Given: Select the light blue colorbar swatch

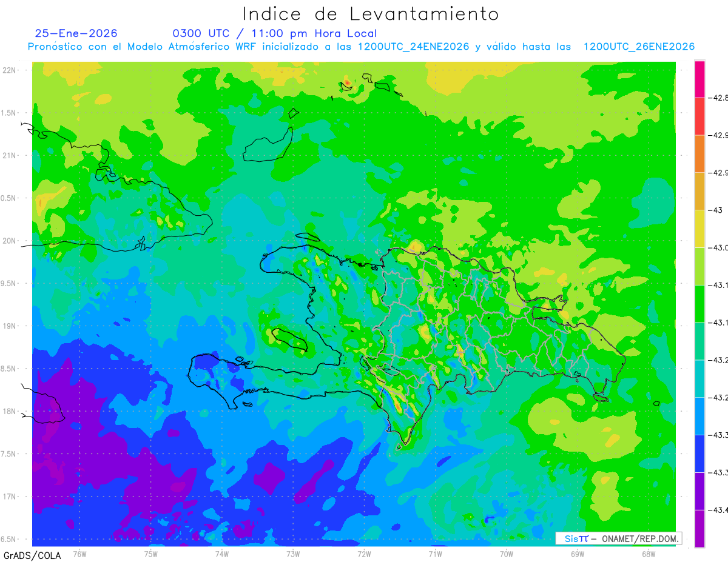Looking at the screenshot, I should (699, 416).
